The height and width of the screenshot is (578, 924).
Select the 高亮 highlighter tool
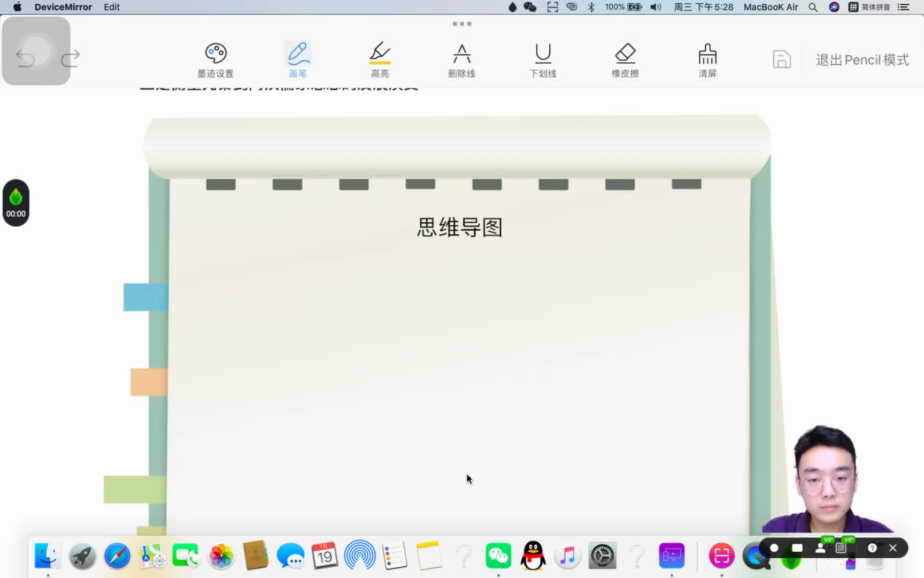[380, 60]
